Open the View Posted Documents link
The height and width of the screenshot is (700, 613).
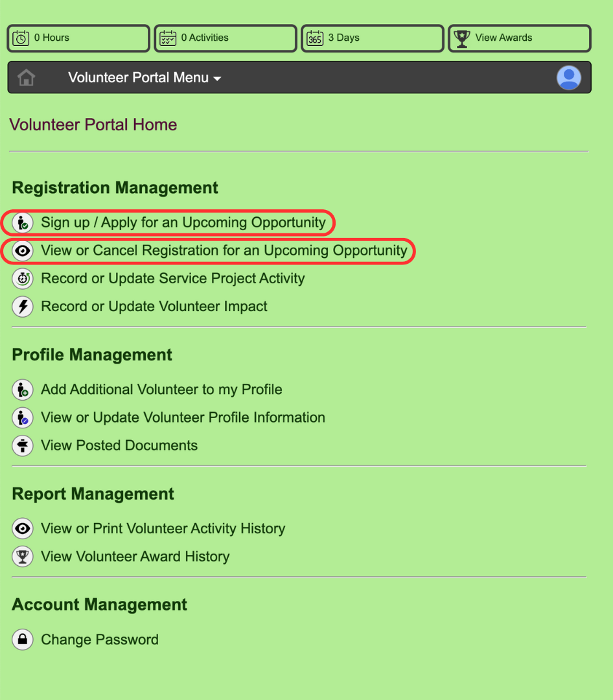click(x=119, y=445)
